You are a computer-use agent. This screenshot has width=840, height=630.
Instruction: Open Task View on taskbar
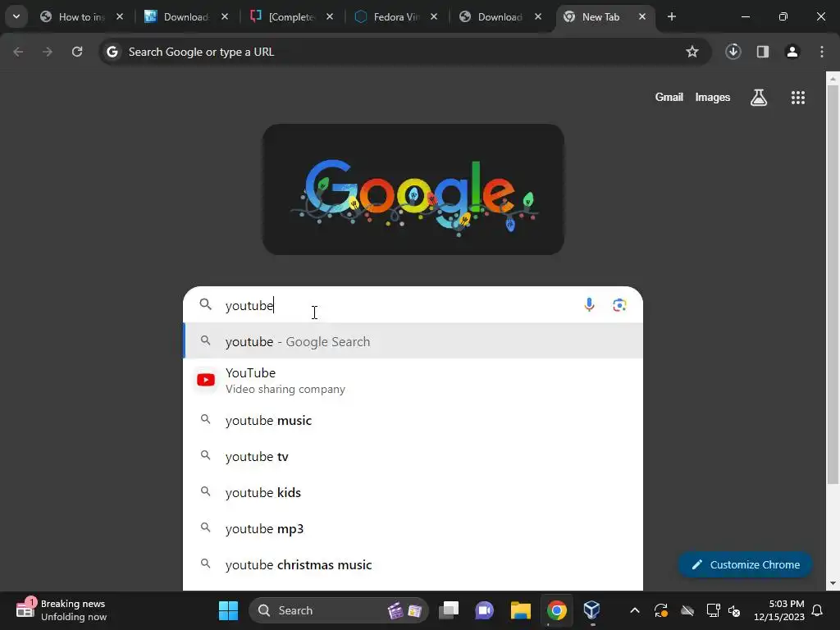point(449,610)
